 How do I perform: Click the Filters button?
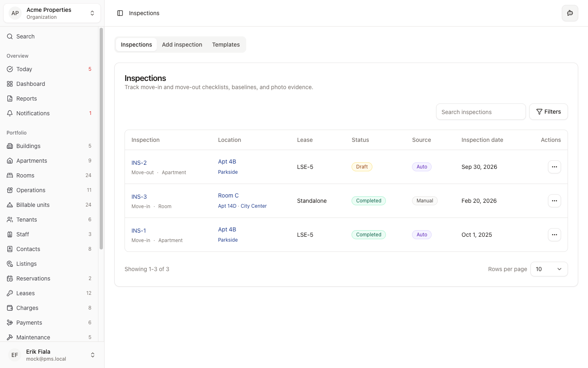tap(548, 112)
